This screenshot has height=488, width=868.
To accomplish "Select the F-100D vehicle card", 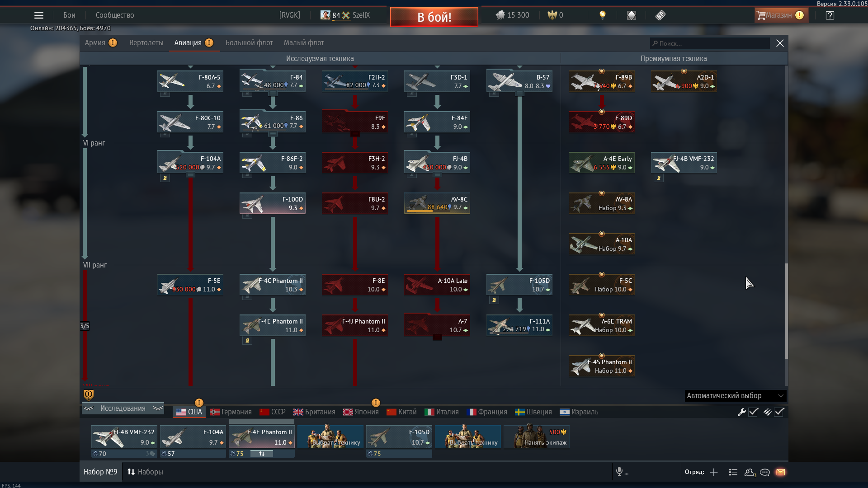I will click(x=273, y=203).
